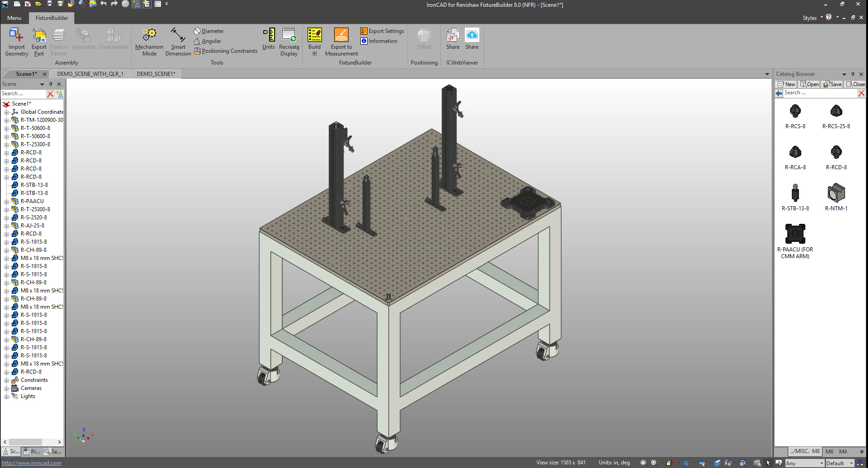Switch to the DEMO_SCENE_WITH_QLR_1 tab
The image size is (868, 468).
[x=90, y=74]
